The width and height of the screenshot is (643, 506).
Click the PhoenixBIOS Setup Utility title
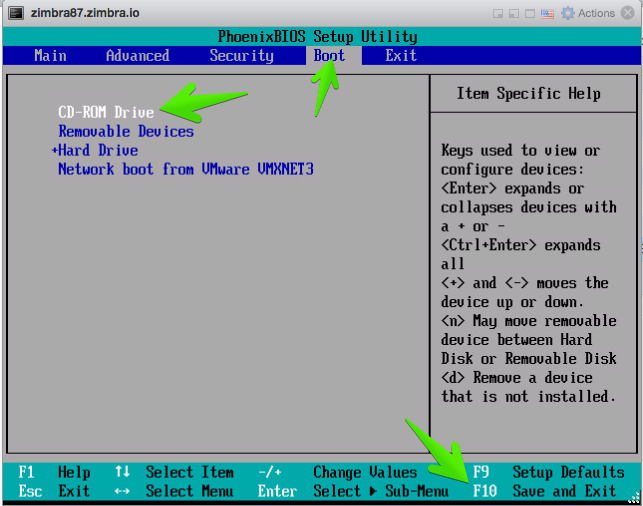point(317,36)
